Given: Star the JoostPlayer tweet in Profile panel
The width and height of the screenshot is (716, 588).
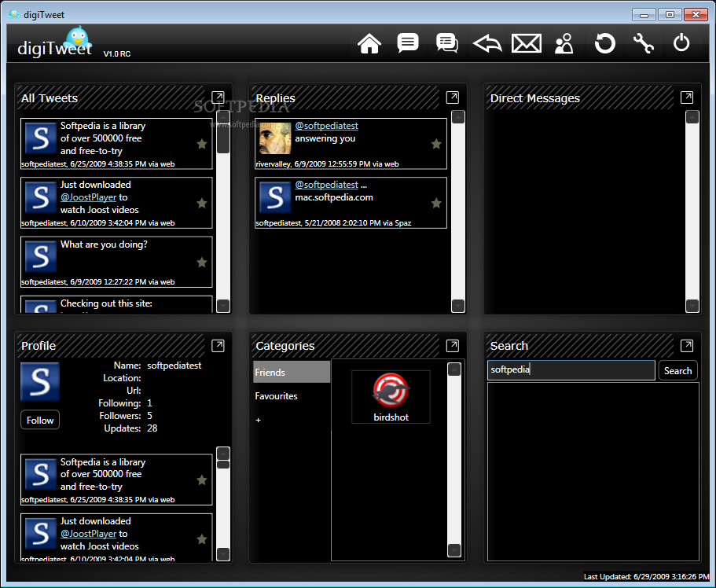Looking at the screenshot, I should (202, 539).
